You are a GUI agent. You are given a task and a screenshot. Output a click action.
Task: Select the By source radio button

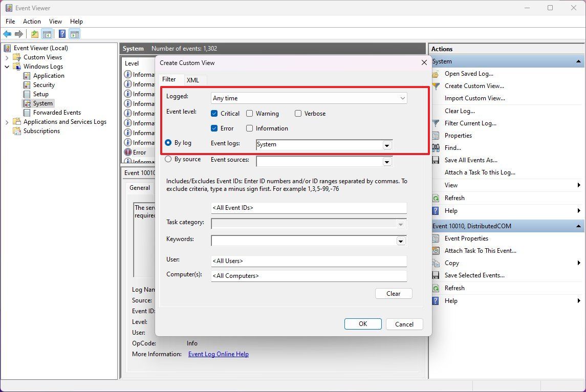click(168, 159)
